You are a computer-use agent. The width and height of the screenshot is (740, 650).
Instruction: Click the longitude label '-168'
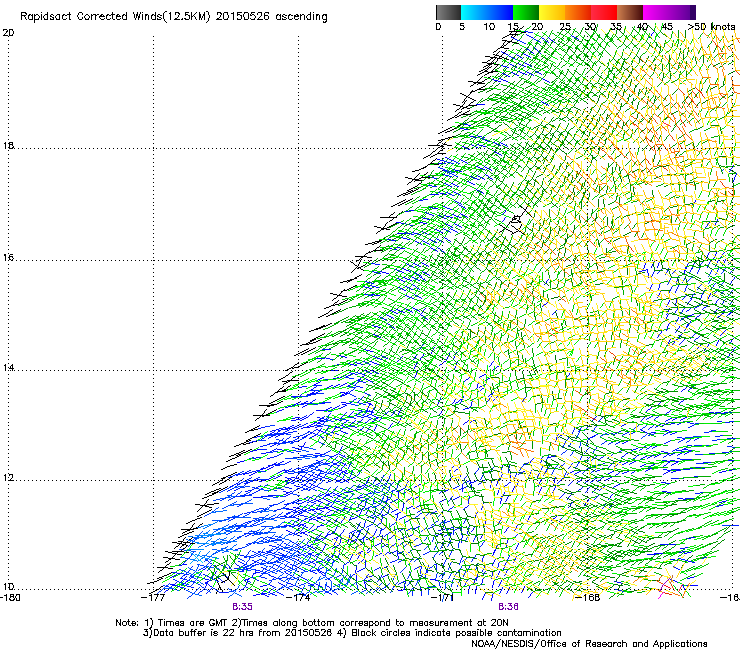tap(588, 597)
